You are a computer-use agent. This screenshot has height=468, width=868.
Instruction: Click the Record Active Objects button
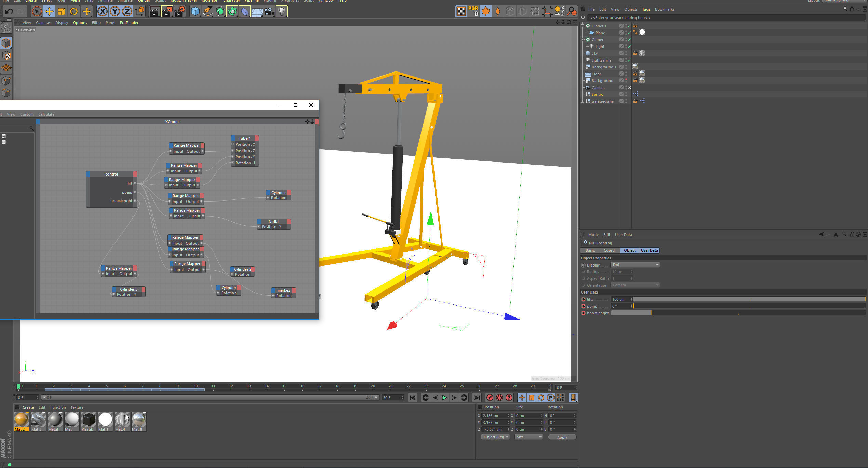pos(490,398)
